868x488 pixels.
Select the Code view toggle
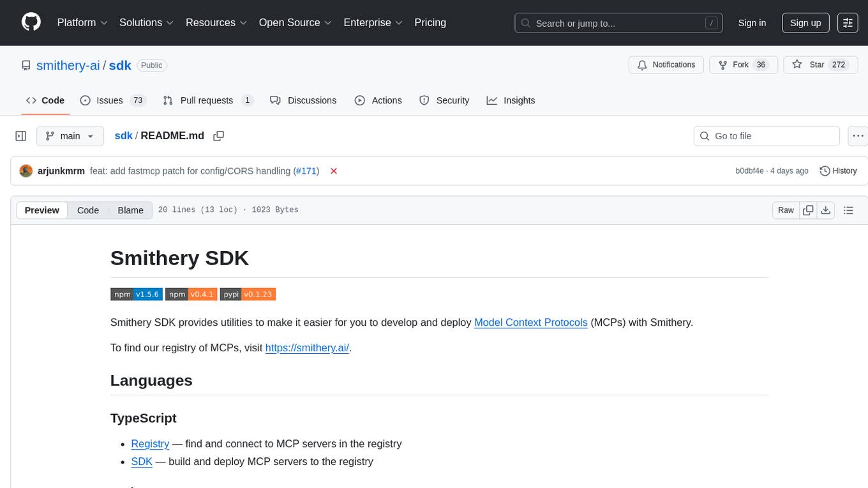[x=88, y=210]
